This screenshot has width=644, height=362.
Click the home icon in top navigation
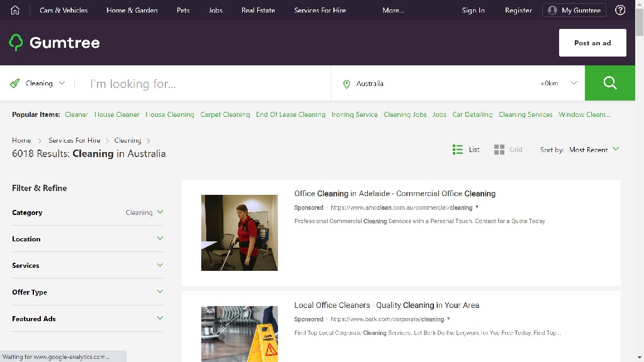point(15,10)
